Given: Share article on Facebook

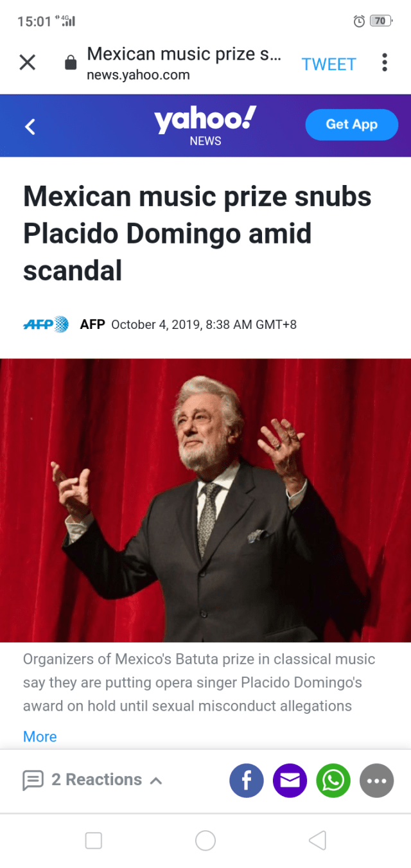Looking at the screenshot, I should click(x=247, y=781).
